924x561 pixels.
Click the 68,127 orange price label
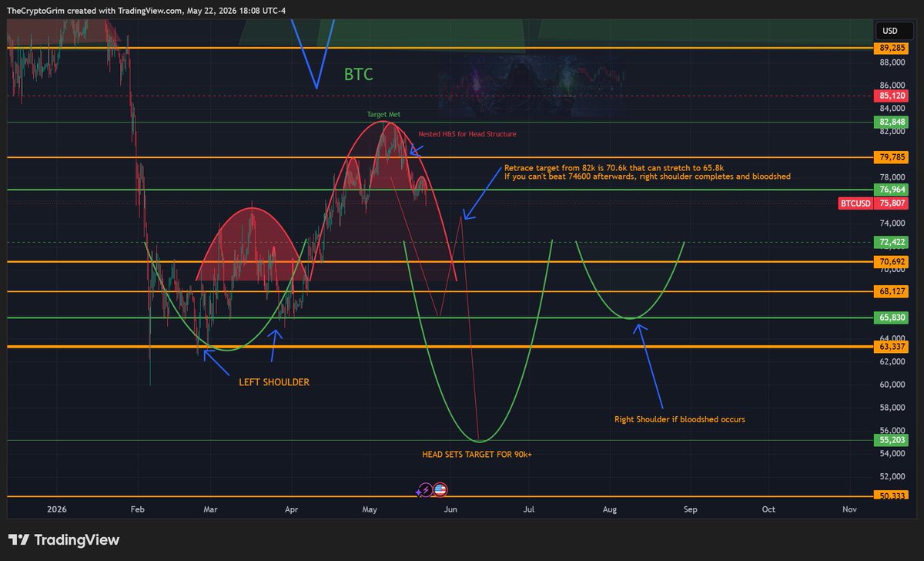(x=893, y=291)
